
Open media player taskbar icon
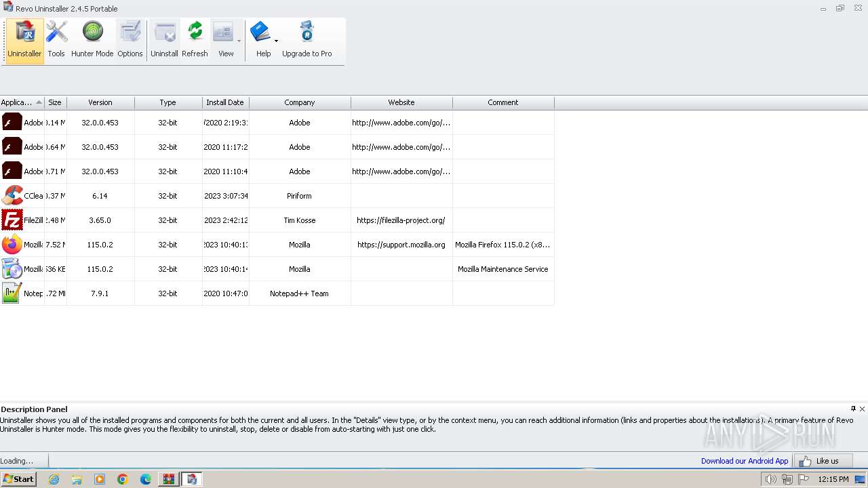click(100, 479)
